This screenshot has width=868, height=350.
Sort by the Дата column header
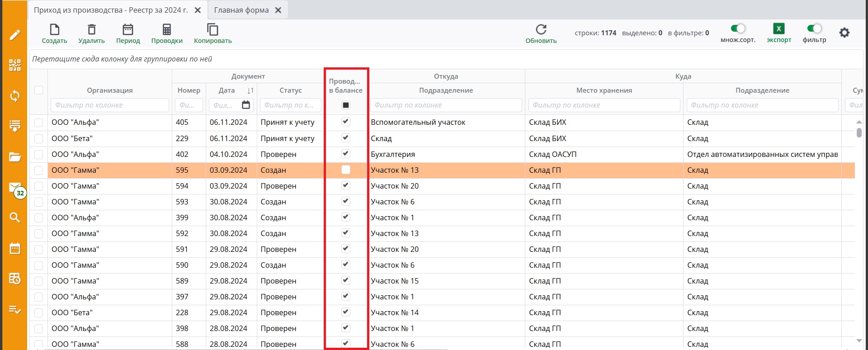coord(227,90)
